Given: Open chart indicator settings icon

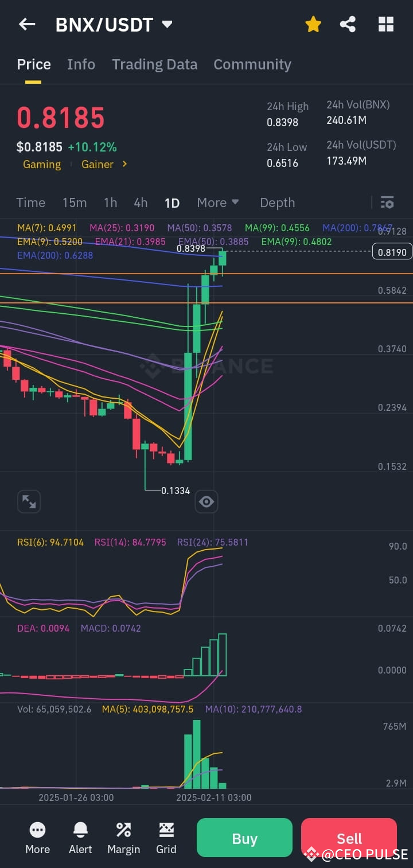Looking at the screenshot, I should (x=387, y=203).
